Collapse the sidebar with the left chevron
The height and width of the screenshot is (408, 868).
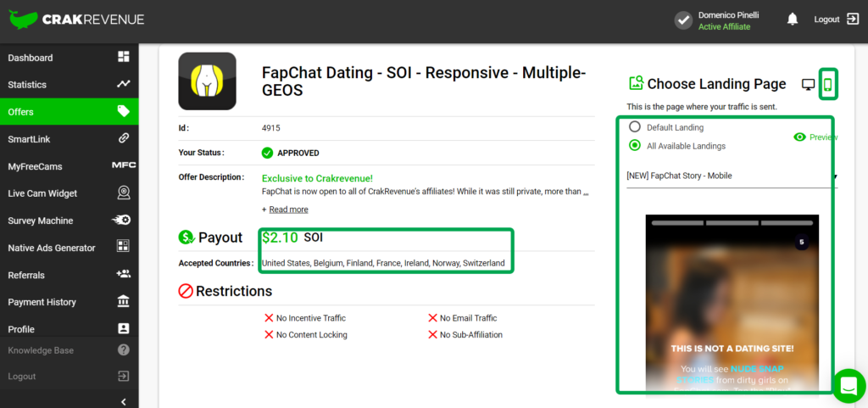click(124, 401)
